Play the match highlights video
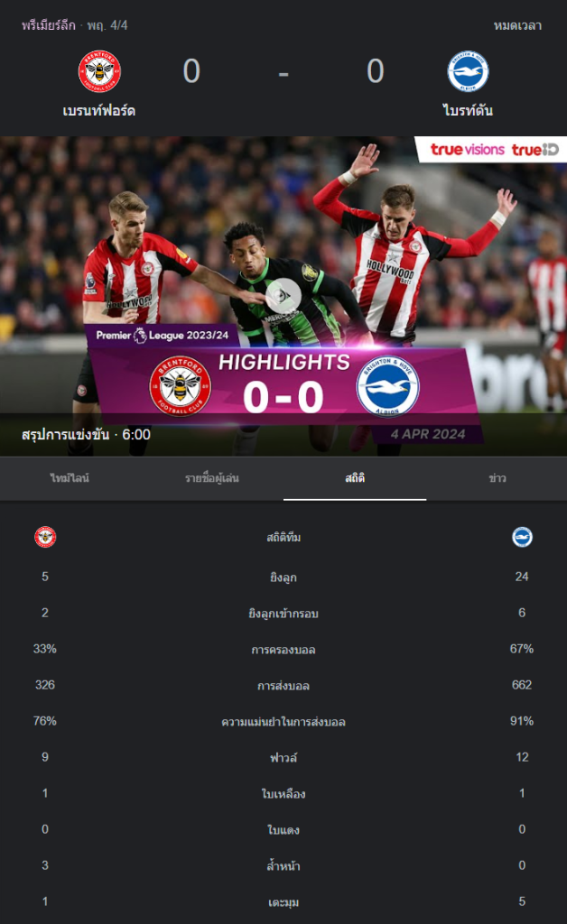The height and width of the screenshot is (924, 567). click(x=283, y=295)
